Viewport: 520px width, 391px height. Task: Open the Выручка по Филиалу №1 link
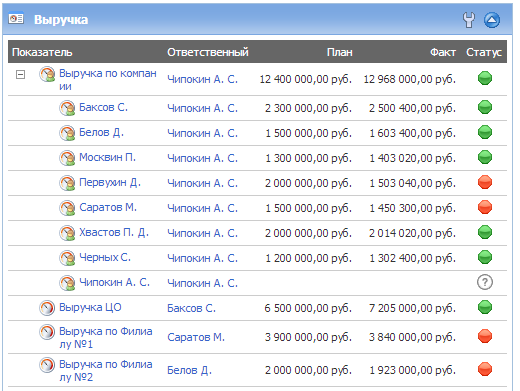(106, 337)
